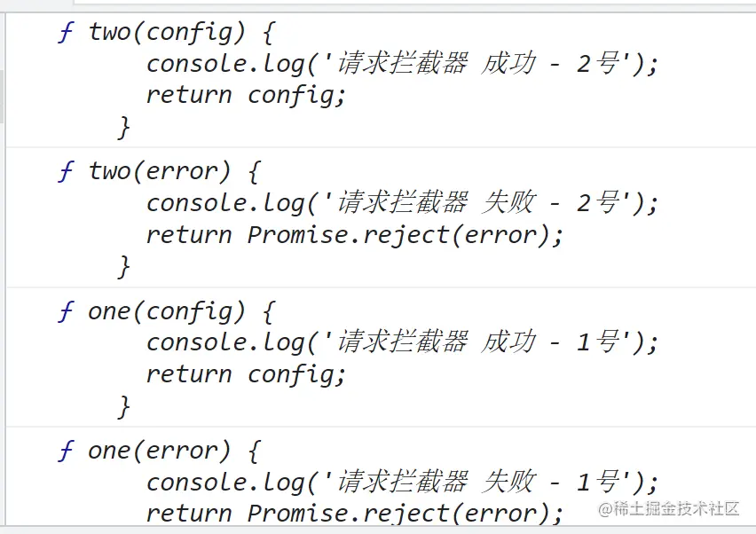The height and width of the screenshot is (534, 756).
Task: Click the ƒ symbol before two(error)
Action: point(67,171)
